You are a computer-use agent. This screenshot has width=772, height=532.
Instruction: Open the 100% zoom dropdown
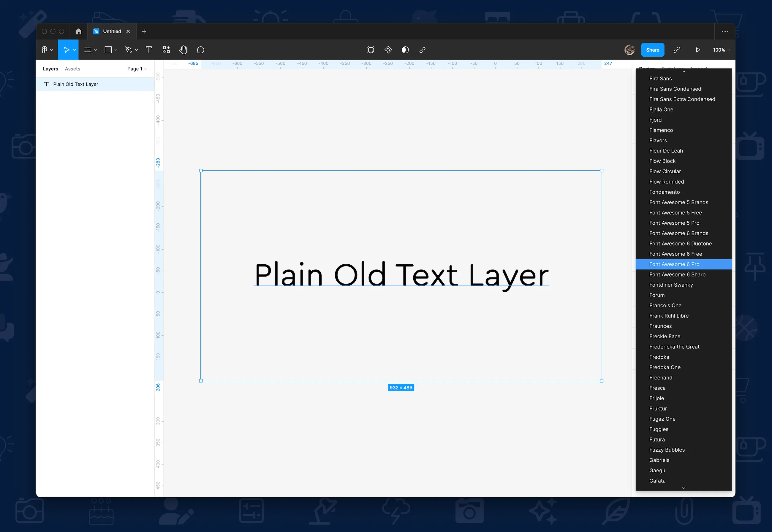tap(721, 50)
